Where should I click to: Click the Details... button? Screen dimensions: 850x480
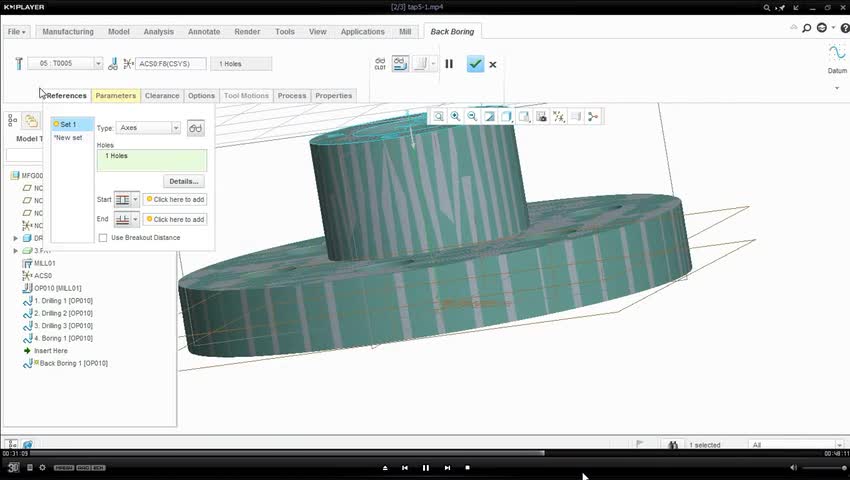point(183,181)
